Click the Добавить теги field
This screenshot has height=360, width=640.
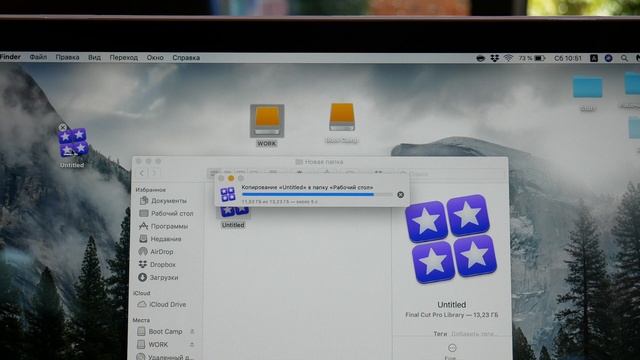click(473, 334)
